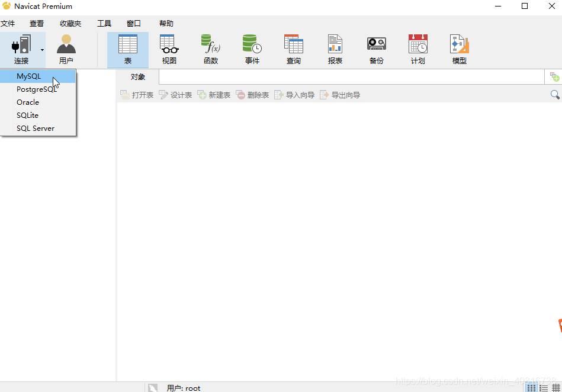
Task: Click the Open Table (打开表) button
Action: coord(137,95)
